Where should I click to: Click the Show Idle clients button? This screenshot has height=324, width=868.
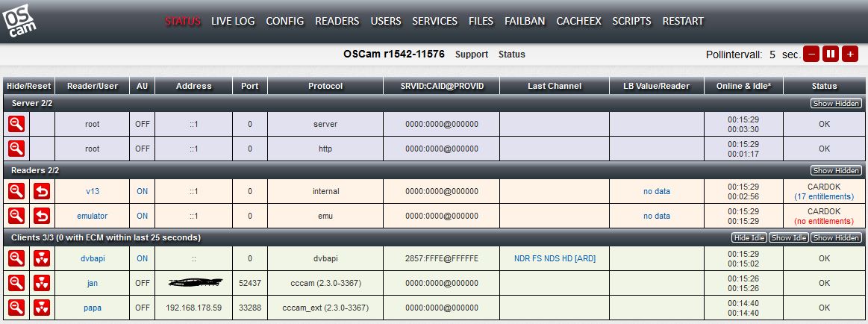pos(789,237)
